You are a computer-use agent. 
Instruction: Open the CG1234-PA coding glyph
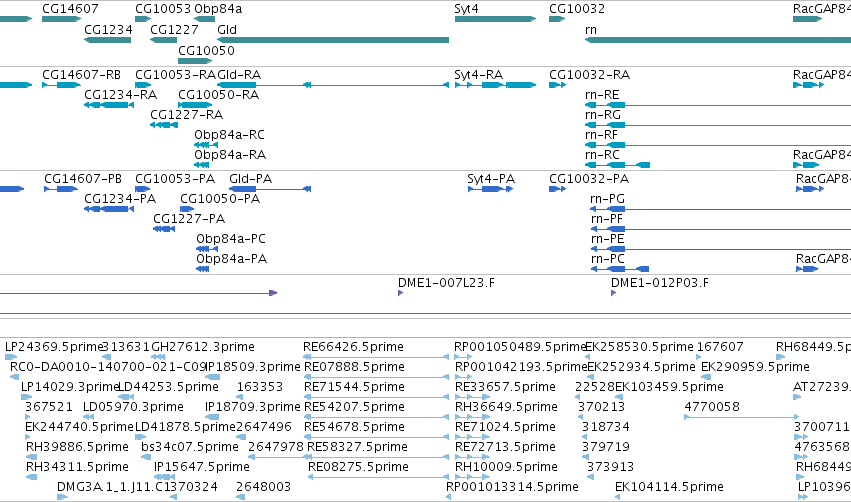point(109,209)
